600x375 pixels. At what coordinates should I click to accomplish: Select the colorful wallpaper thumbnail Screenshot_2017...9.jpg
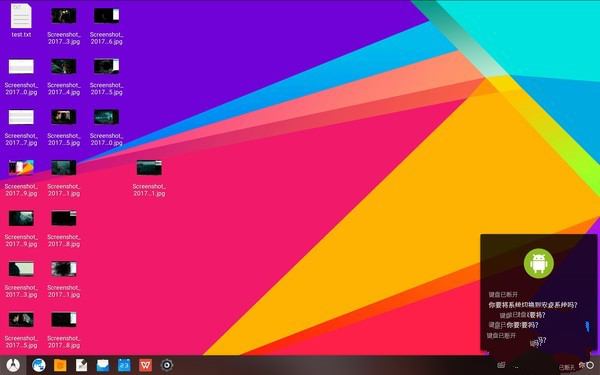(21, 178)
